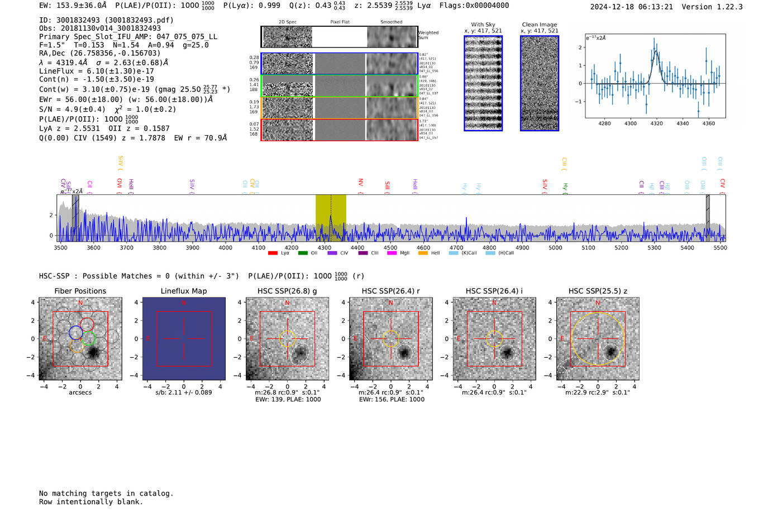The height and width of the screenshot is (532, 782).
Task: Click the m:22.9 rc:2.9" caption
Action: pos(598,392)
